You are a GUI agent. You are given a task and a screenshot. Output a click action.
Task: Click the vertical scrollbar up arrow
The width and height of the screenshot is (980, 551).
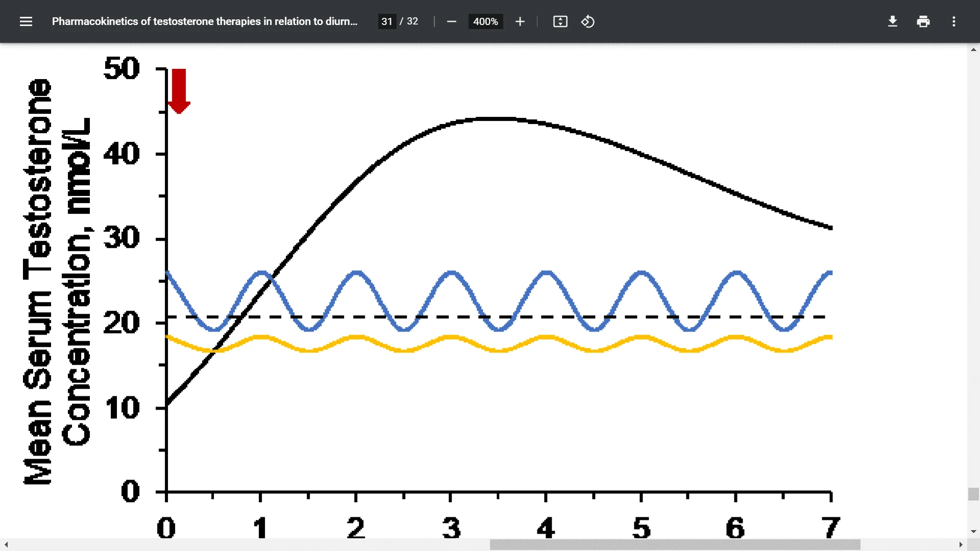[973, 49]
